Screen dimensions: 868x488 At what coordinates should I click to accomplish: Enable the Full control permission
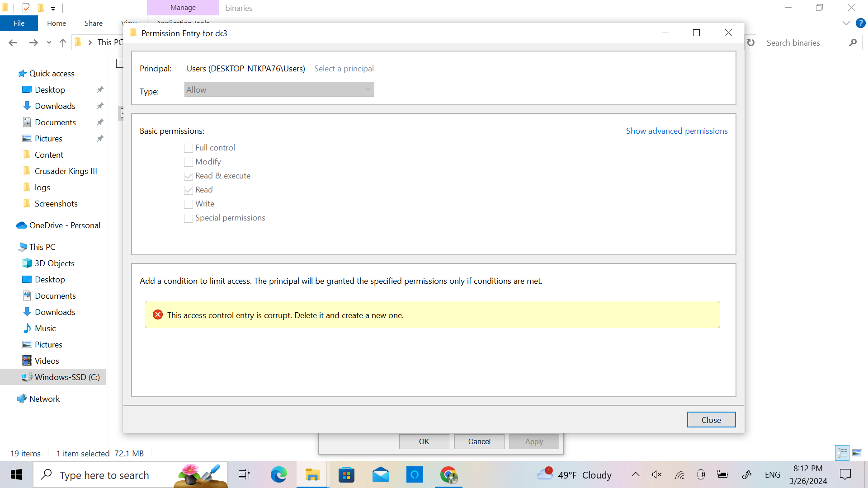point(188,148)
